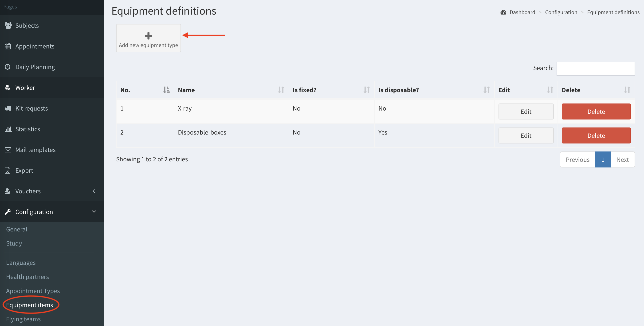Click the Kit requests truck icon

(x=8, y=108)
